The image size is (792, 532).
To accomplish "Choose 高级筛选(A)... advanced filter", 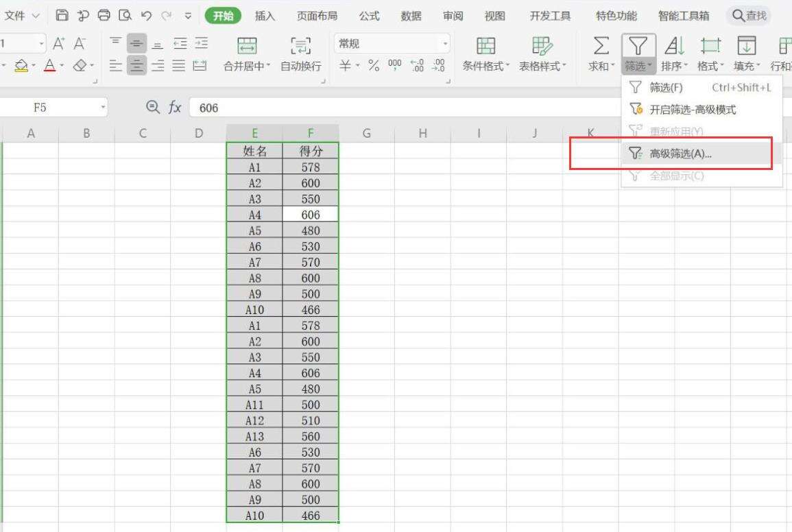I will pos(701,153).
